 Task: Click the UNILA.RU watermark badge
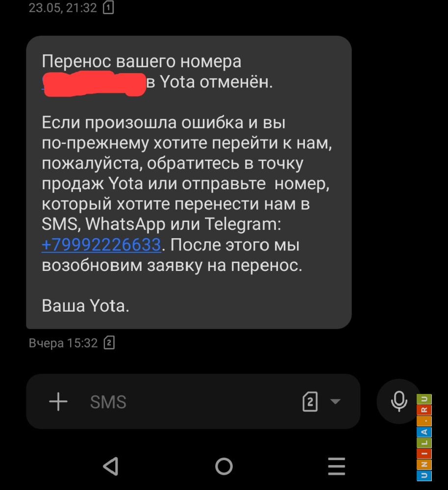(424, 438)
